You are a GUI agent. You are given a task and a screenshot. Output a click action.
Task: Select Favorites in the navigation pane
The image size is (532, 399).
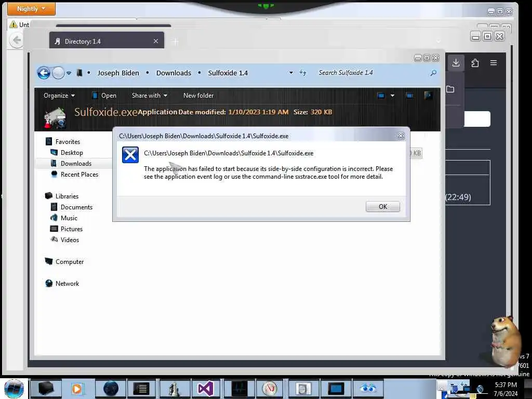(x=68, y=141)
